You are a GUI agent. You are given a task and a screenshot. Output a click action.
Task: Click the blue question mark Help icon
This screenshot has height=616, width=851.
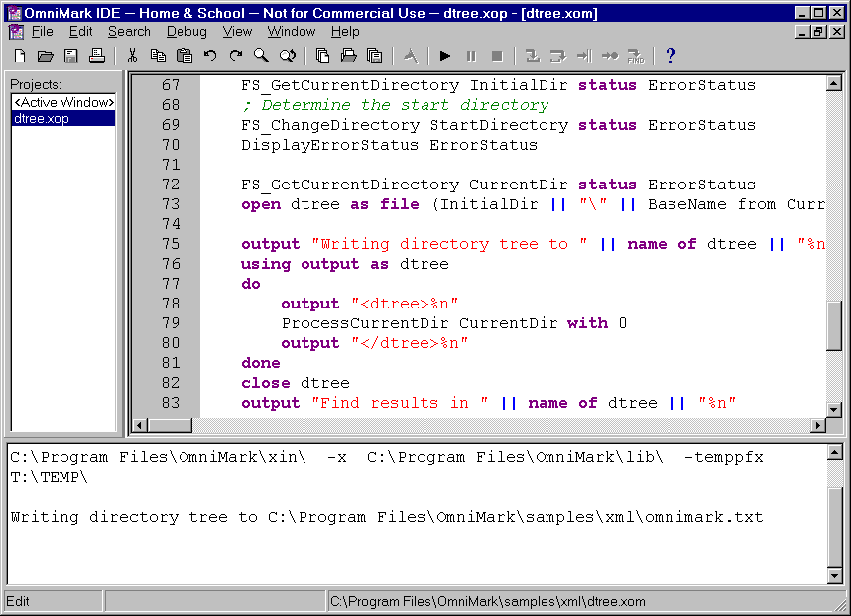pos(670,56)
